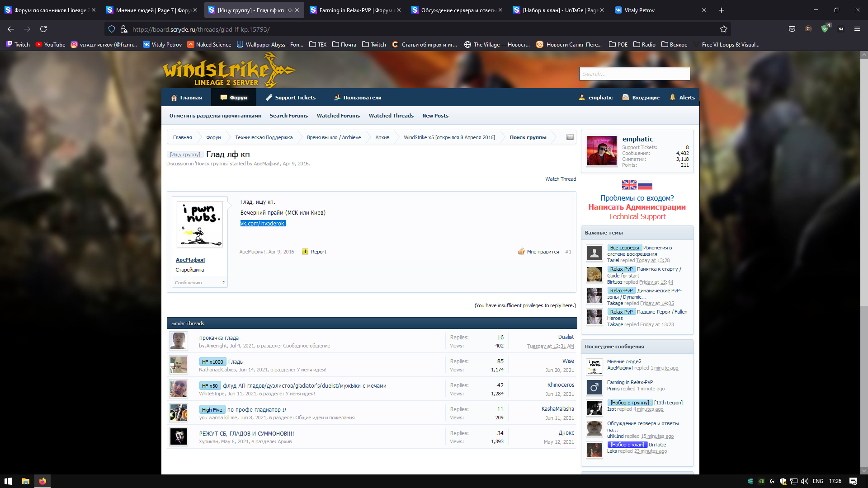The width and height of the screenshot is (868, 488).
Task: Open Support Tickets navigation tab
Action: pyautogui.click(x=290, y=98)
